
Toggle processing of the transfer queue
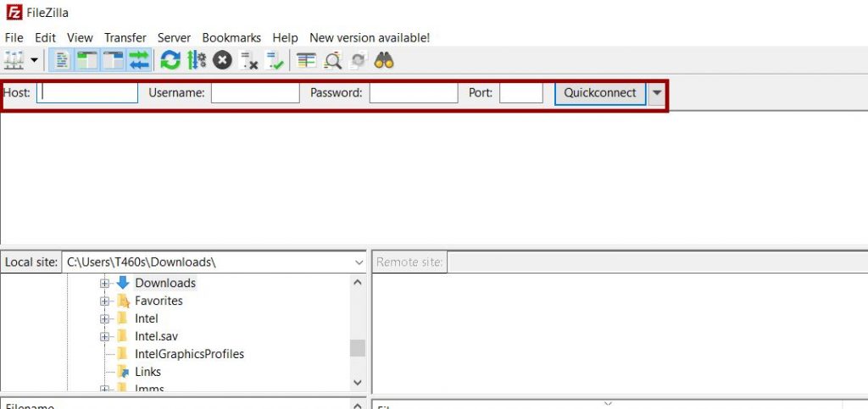pyautogui.click(x=197, y=59)
